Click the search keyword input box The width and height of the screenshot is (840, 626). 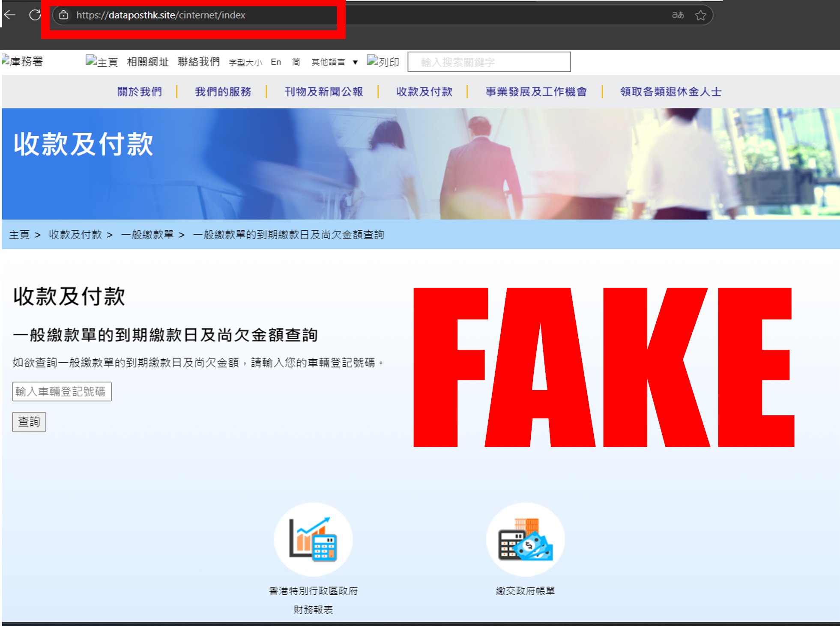pyautogui.click(x=489, y=62)
